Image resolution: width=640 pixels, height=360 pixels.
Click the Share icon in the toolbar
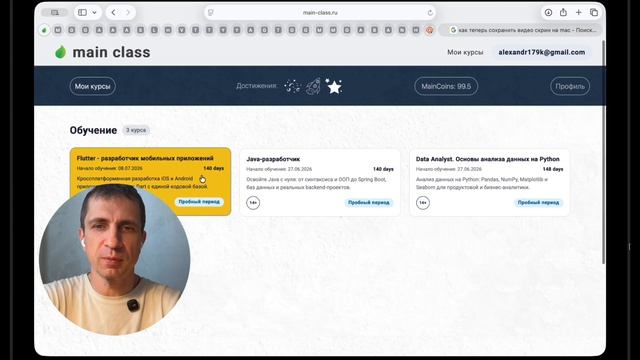click(563, 12)
